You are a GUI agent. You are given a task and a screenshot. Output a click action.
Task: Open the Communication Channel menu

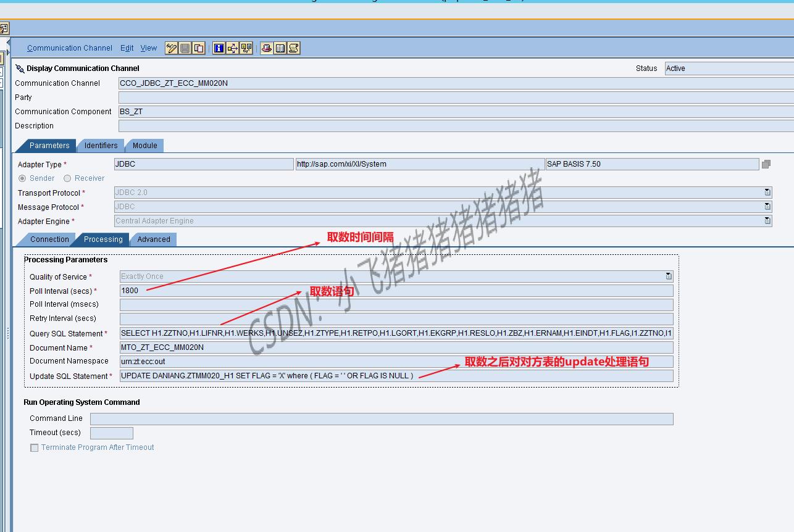[x=70, y=48]
